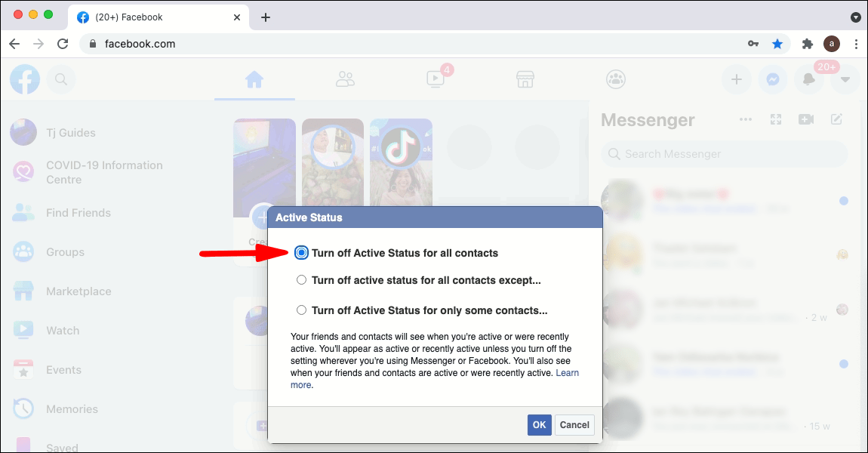Open the Groups tab icon in top bar

pyautogui.click(x=616, y=80)
